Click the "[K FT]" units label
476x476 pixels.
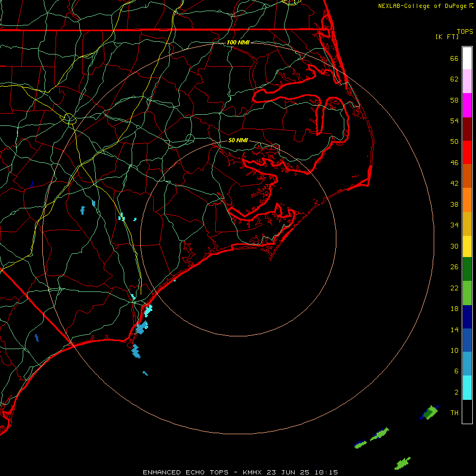pos(447,36)
